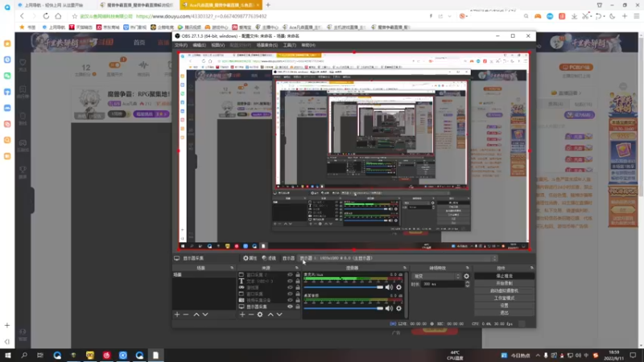Image resolution: width=644 pixels, height=362 pixels.
Task: Click the 属性 properties gear on source toolbar
Action: [250, 258]
